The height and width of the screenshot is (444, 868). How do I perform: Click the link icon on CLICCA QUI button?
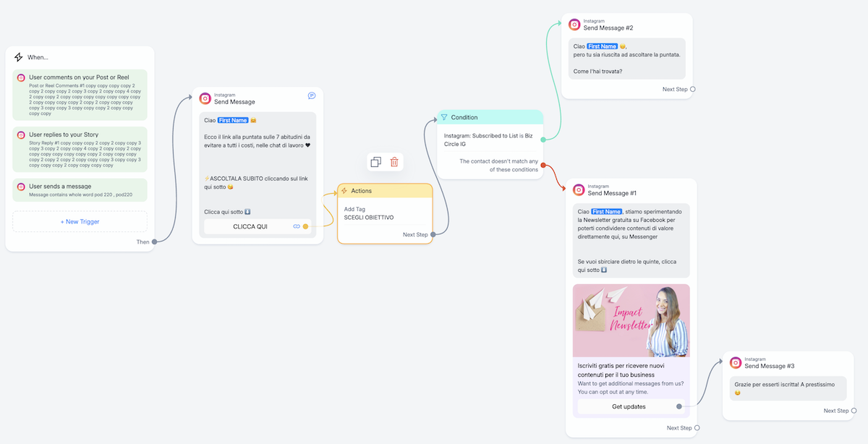[296, 226]
